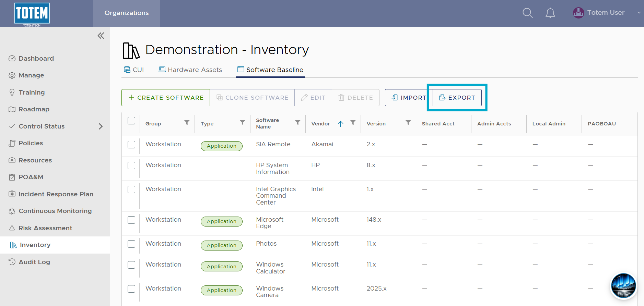The width and height of the screenshot is (644, 306).
Task: Click the Audit Log history icon
Action: (x=12, y=262)
